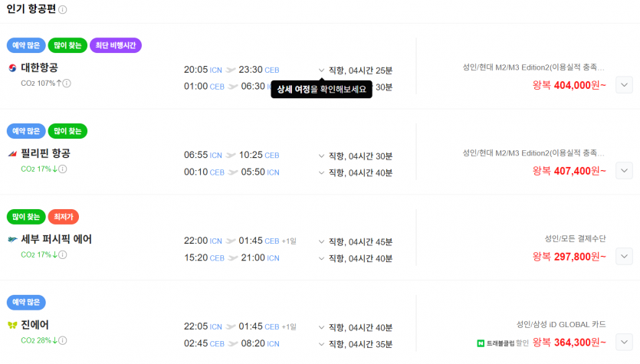640x364 pixels.
Task: Open CO2 info icon under 세부 퍼시픽 에어
Action: (62, 254)
